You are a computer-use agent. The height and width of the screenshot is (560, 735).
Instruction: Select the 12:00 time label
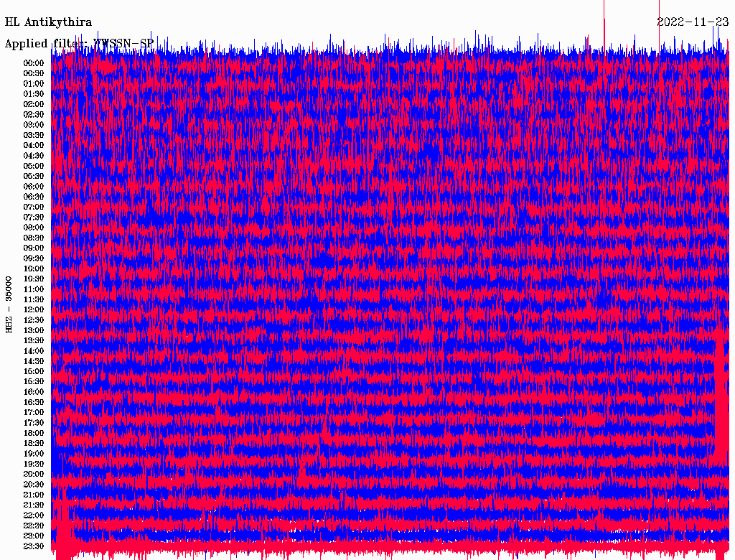click(x=34, y=309)
